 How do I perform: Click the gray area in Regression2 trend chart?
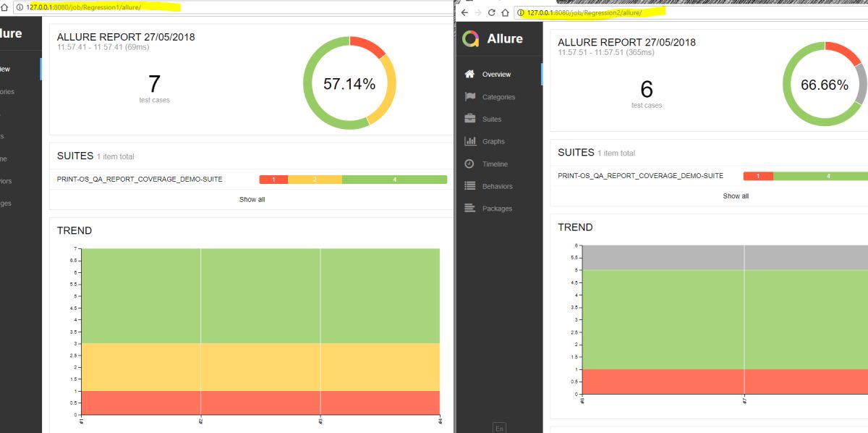[723, 257]
